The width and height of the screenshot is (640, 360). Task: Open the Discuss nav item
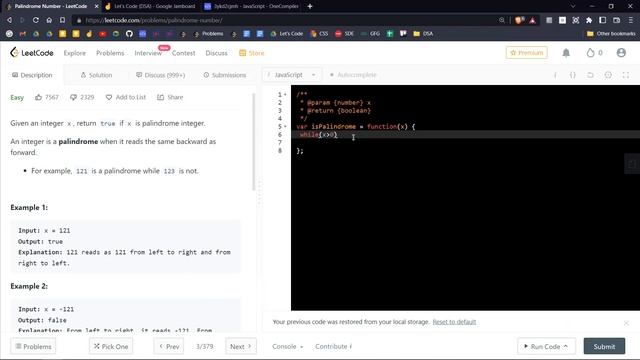pos(216,53)
